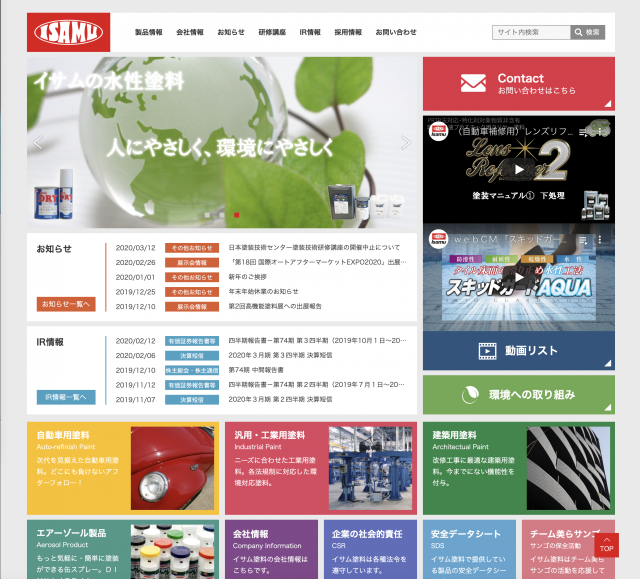Open more options on Skid Guard video
Screen dimensions: 640x579
(600, 240)
